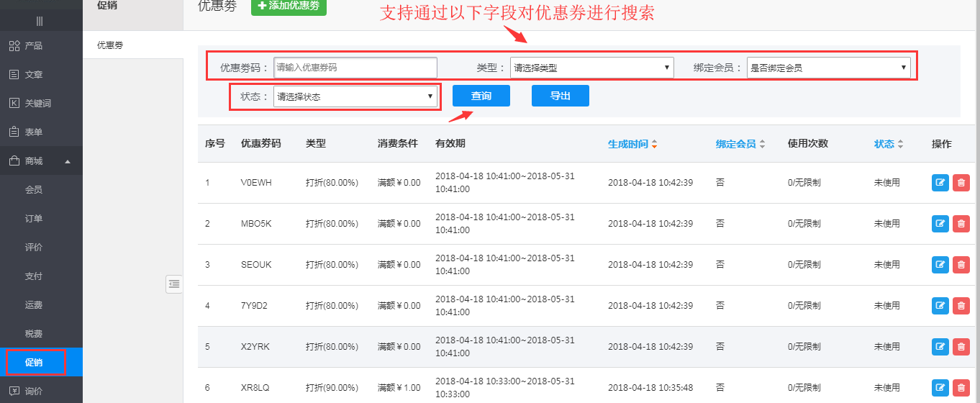Open 订单 in the sidebar menu
The height and width of the screenshot is (403, 980).
34,219
